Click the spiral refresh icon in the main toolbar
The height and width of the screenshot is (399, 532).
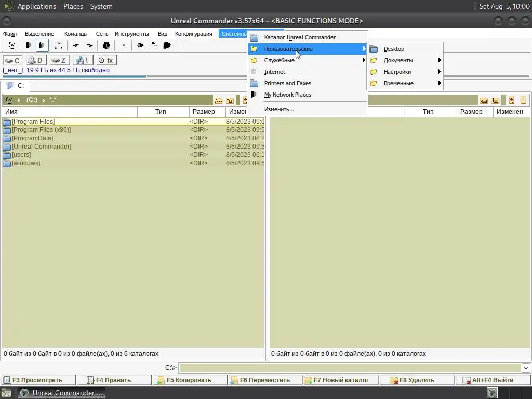[x=12, y=45]
